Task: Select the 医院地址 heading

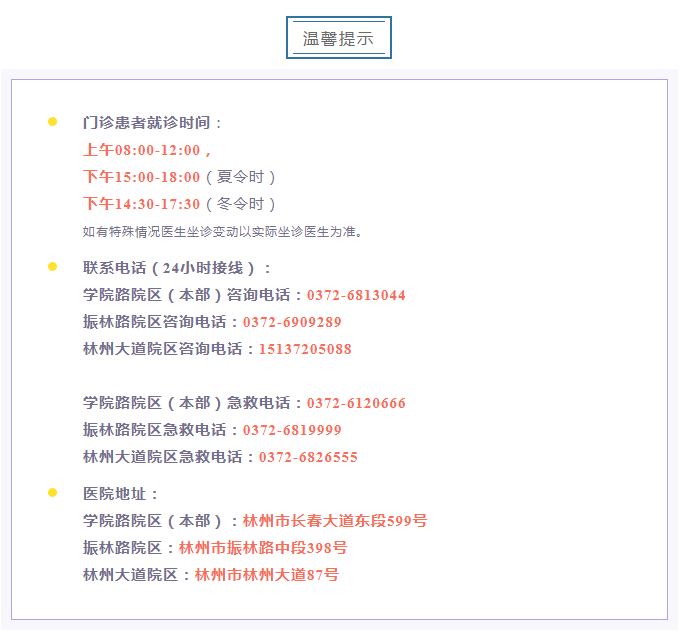Action: point(120,494)
